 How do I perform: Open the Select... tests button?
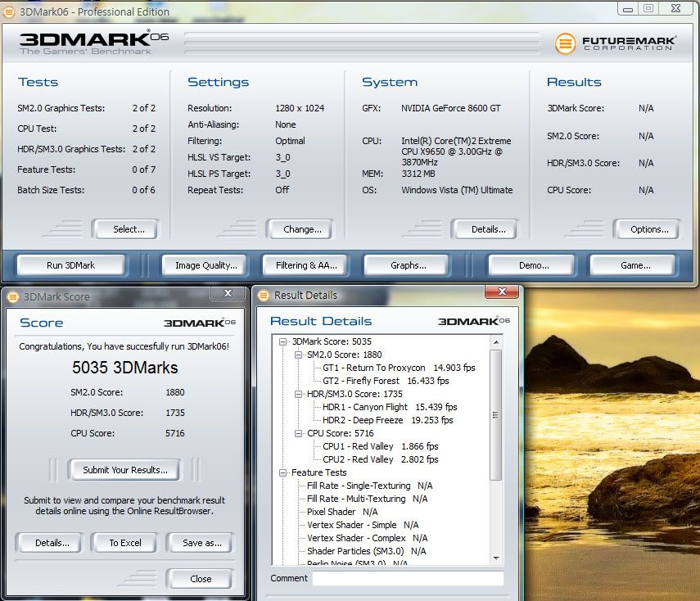(125, 229)
